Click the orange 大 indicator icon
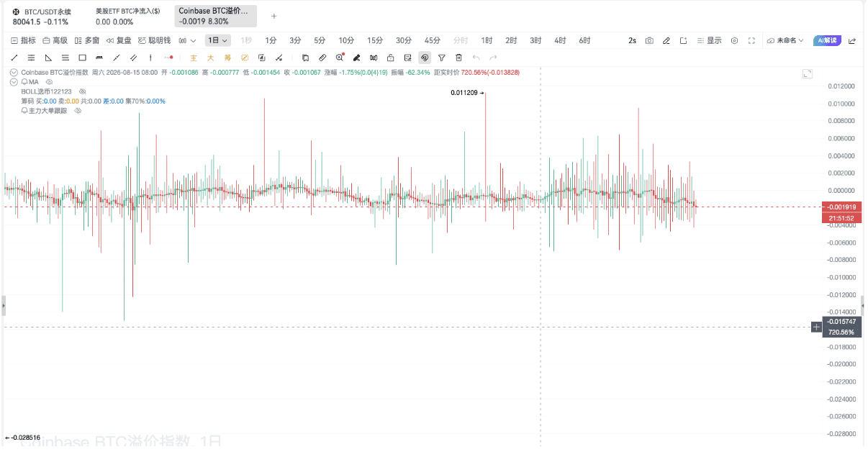Screen dimensions: 868x452 coord(211,58)
